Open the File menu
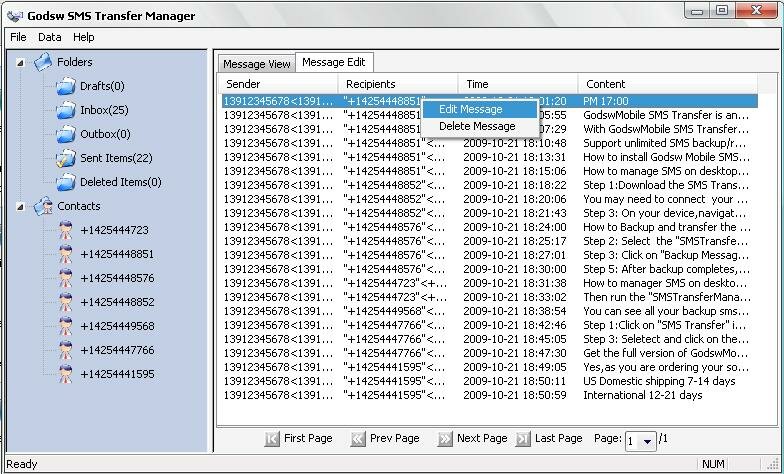This screenshot has width=784, height=474. (18, 37)
